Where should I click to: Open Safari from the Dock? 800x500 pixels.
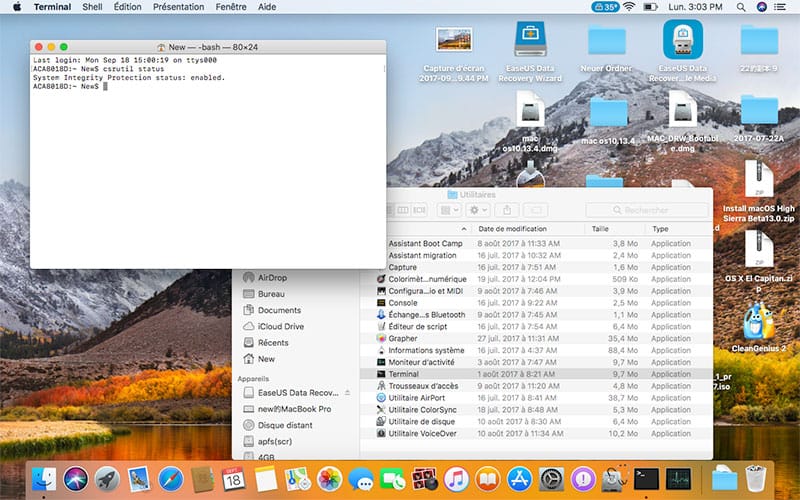point(170,480)
